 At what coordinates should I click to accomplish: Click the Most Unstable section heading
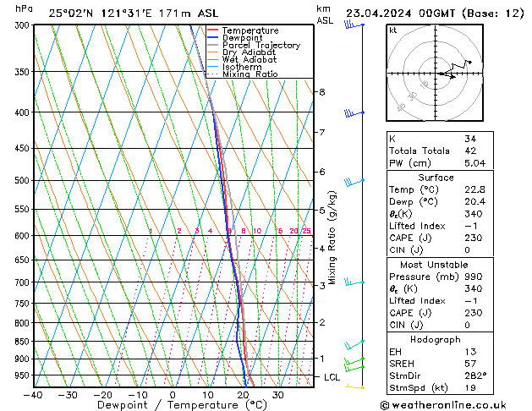(x=434, y=265)
